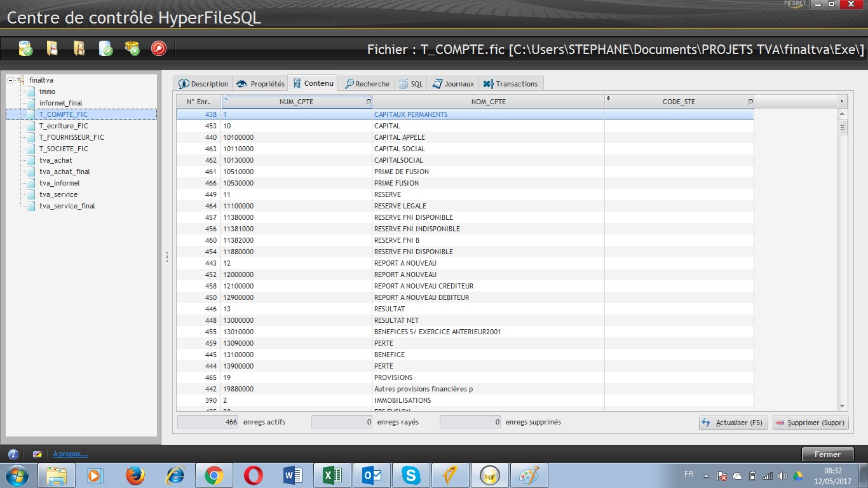Open the SQL tab
The width and height of the screenshot is (868, 488).
pos(410,84)
